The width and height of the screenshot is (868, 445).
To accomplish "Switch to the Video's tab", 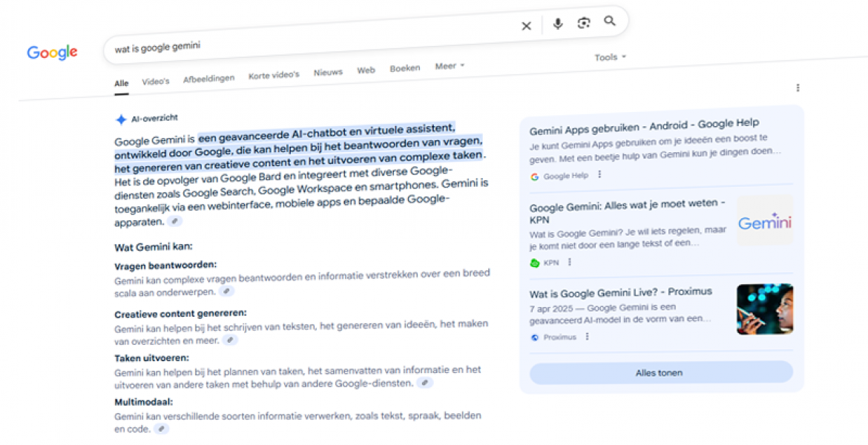I will [x=156, y=82].
